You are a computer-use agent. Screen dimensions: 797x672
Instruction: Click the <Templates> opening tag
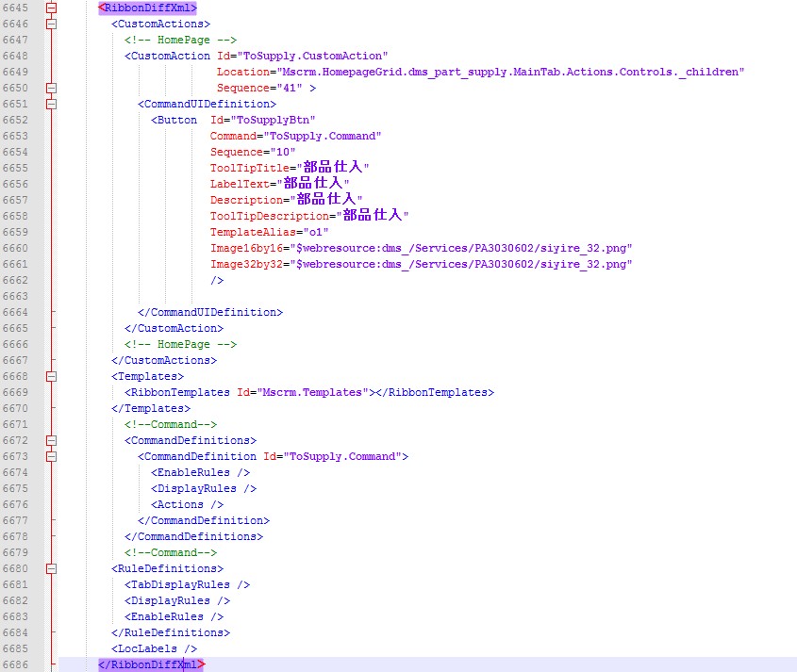click(x=147, y=376)
